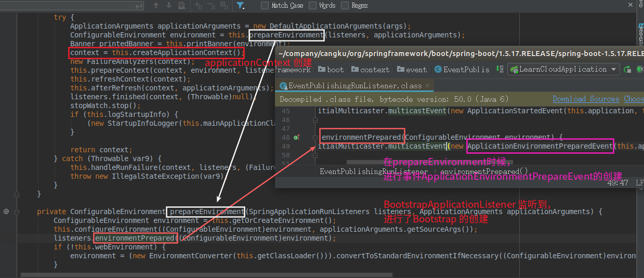Click add selection for next occurrence icon

199,5
